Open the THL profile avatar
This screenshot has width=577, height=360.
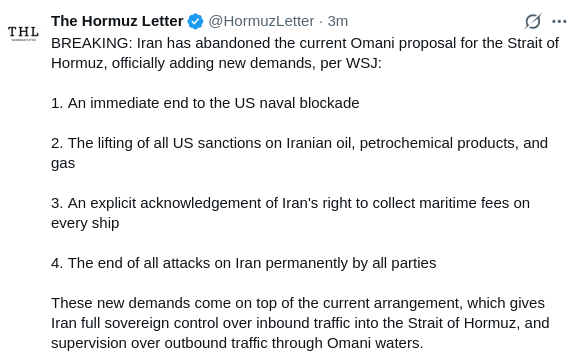pyautogui.click(x=23, y=32)
